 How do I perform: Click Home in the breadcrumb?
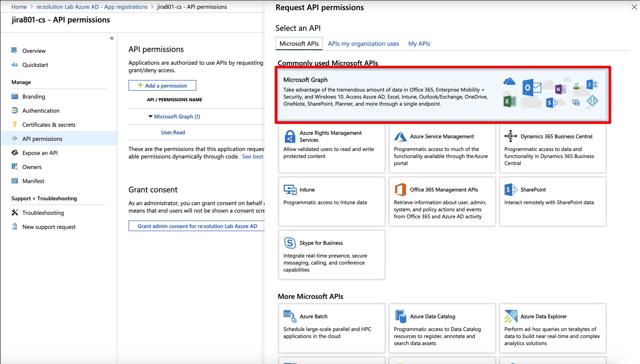pos(19,7)
